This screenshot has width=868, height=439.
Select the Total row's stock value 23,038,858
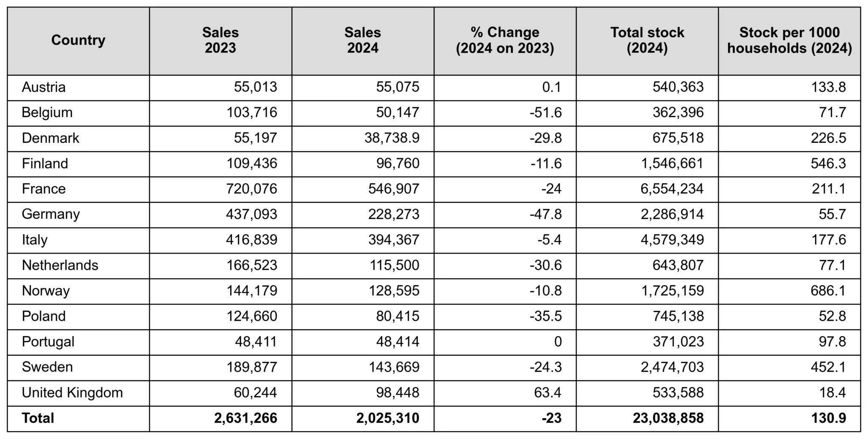[668, 418]
